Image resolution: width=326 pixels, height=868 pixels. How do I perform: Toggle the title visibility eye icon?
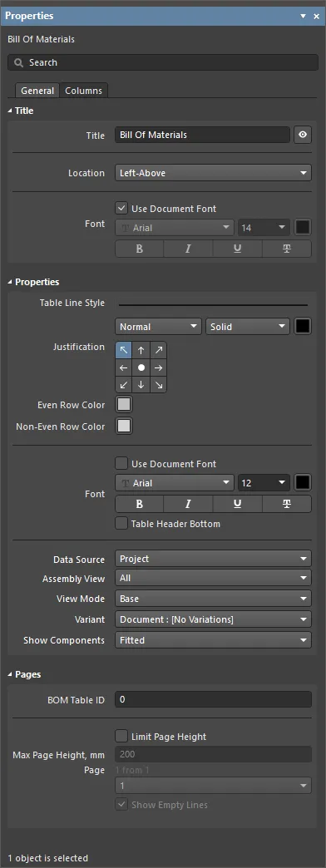coord(303,135)
